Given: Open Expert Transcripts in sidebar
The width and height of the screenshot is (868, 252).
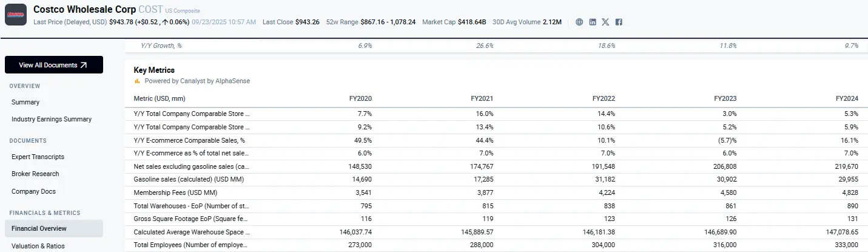Looking at the screenshot, I should [38, 157].
